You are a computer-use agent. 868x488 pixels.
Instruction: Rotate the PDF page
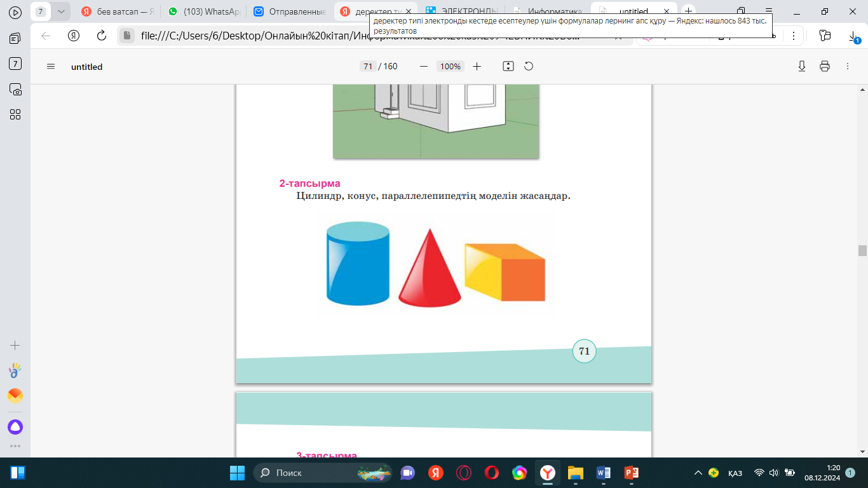tap(528, 66)
